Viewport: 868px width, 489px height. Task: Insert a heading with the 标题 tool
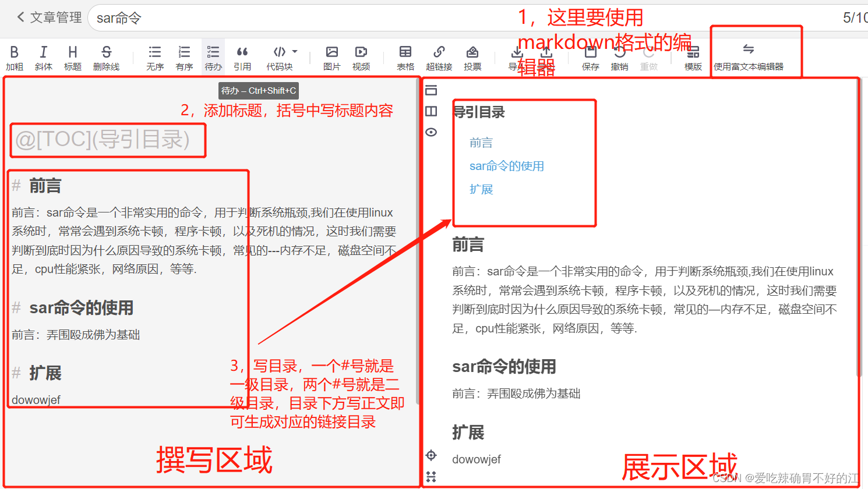tap(73, 58)
